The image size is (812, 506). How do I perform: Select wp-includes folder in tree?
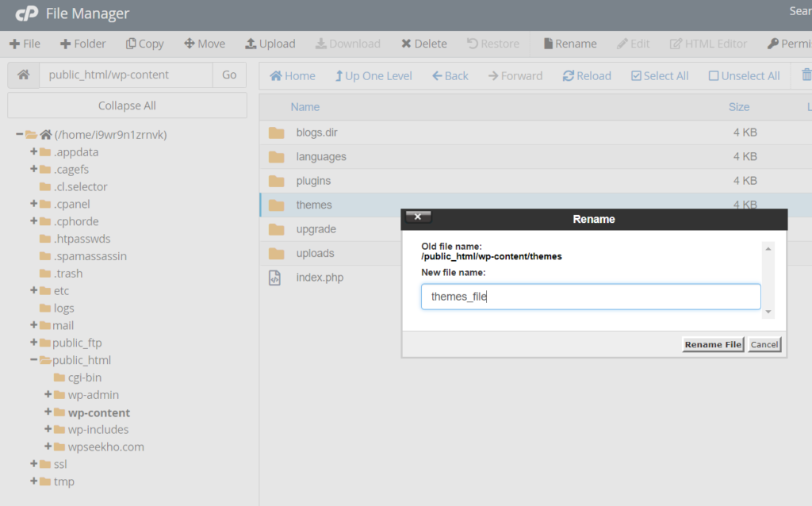tap(98, 429)
